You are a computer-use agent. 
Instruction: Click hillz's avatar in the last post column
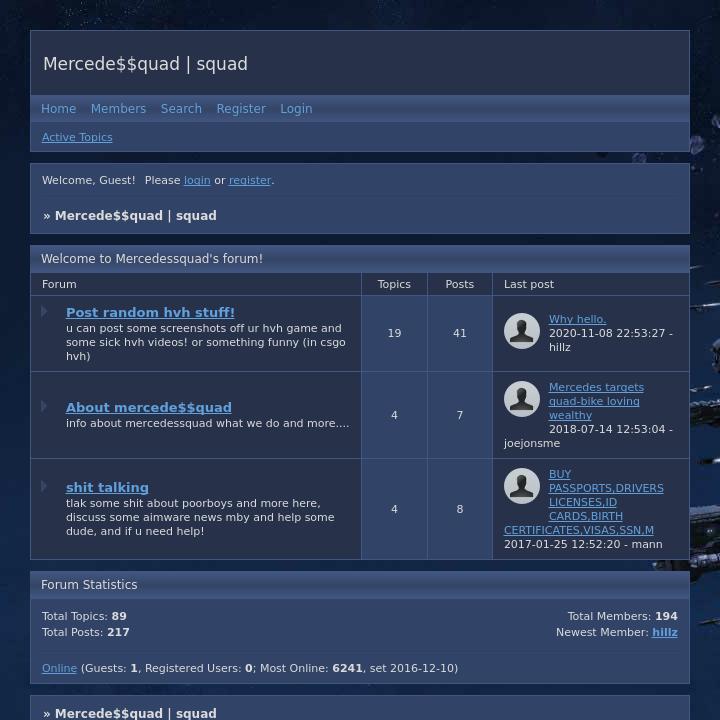coord(521,331)
